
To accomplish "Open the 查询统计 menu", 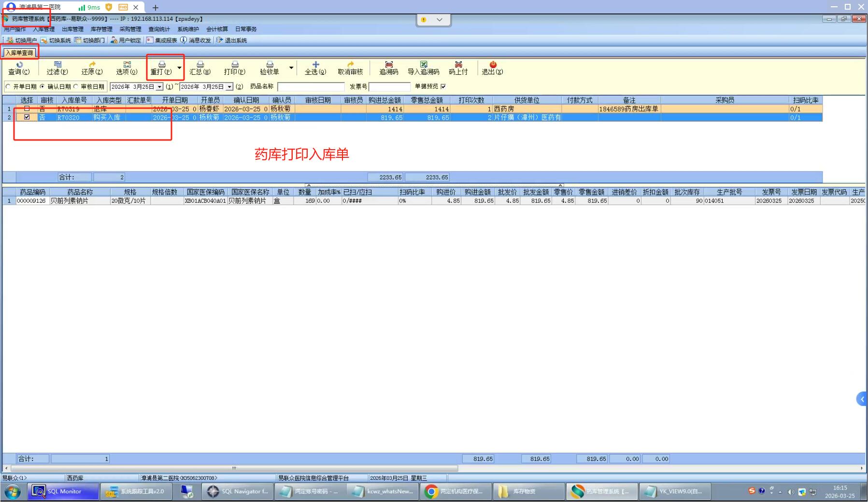I will point(159,29).
